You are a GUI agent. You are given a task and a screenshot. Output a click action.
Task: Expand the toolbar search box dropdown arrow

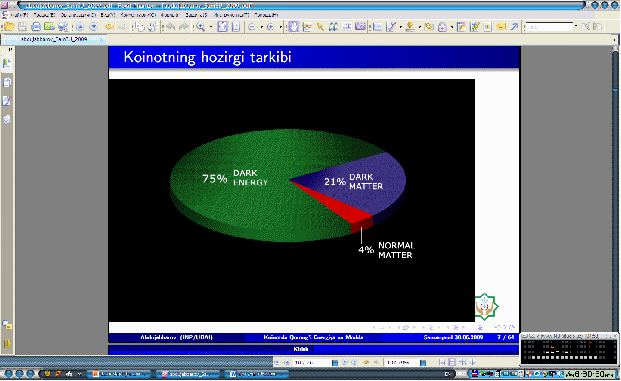[576, 27]
